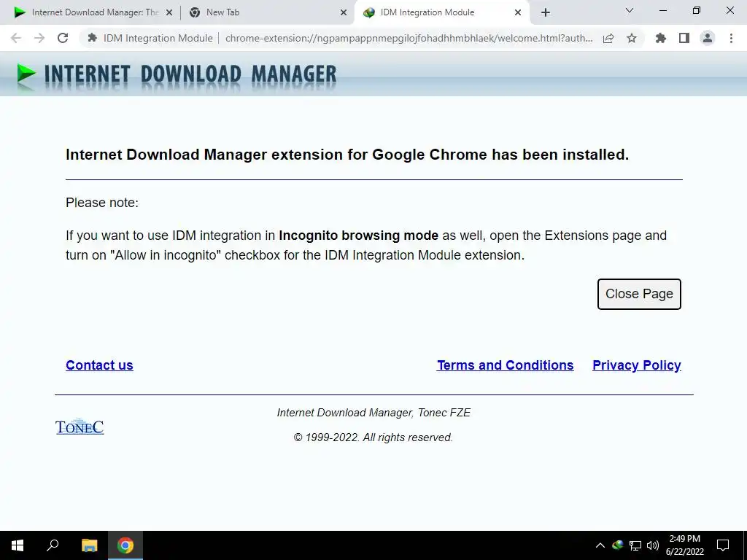Screen dimensions: 747x560
Task: Click the 'Please note:' text
Action: point(102,203)
